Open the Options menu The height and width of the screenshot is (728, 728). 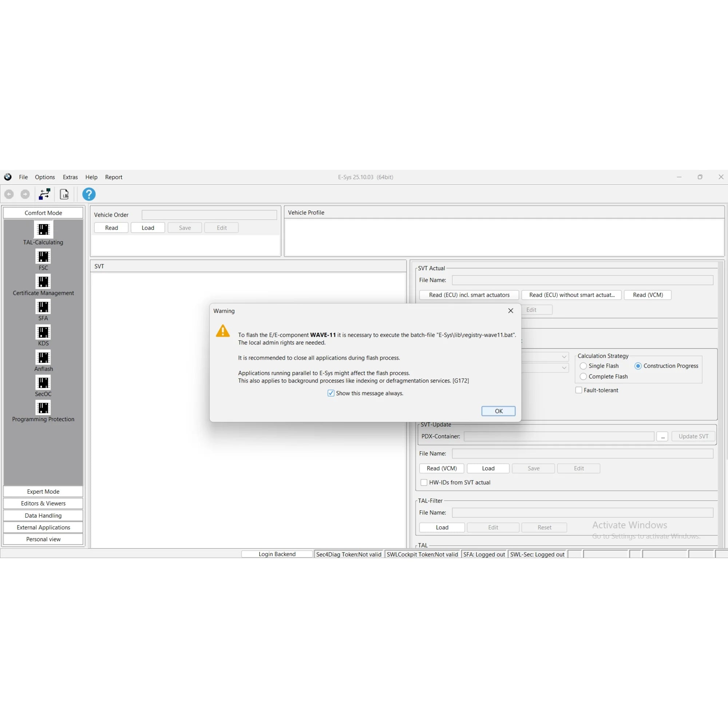45,177
